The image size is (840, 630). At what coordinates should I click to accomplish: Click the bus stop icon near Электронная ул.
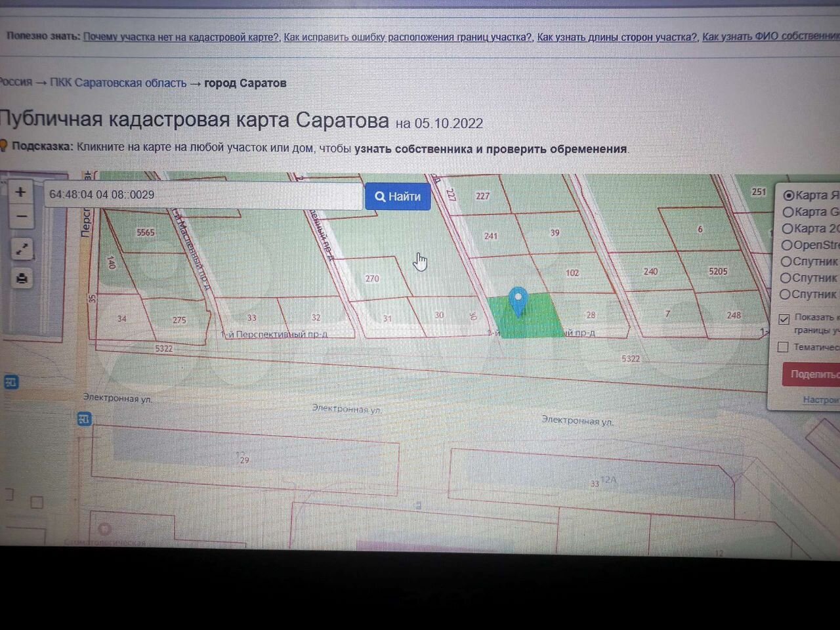(x=84, y=418)
